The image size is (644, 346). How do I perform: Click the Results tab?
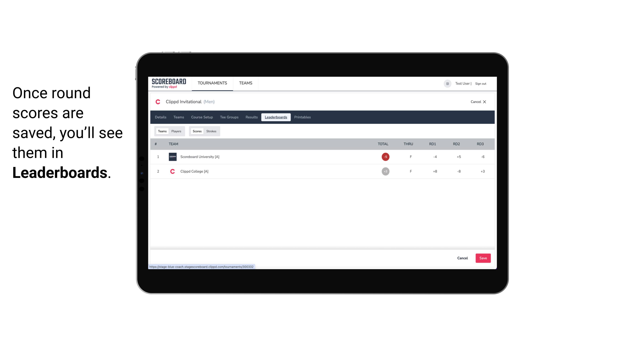[251, 117]
